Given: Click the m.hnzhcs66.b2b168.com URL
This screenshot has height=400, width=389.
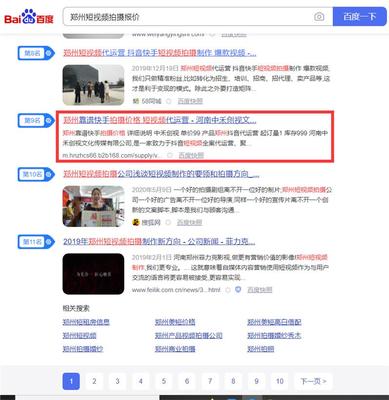Looking at the screenshot, I should (x=112, y=155).
